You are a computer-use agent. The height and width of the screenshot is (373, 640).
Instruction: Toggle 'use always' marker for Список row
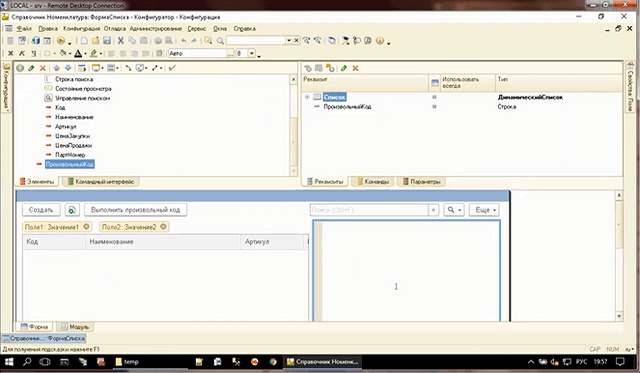[434, 97]
